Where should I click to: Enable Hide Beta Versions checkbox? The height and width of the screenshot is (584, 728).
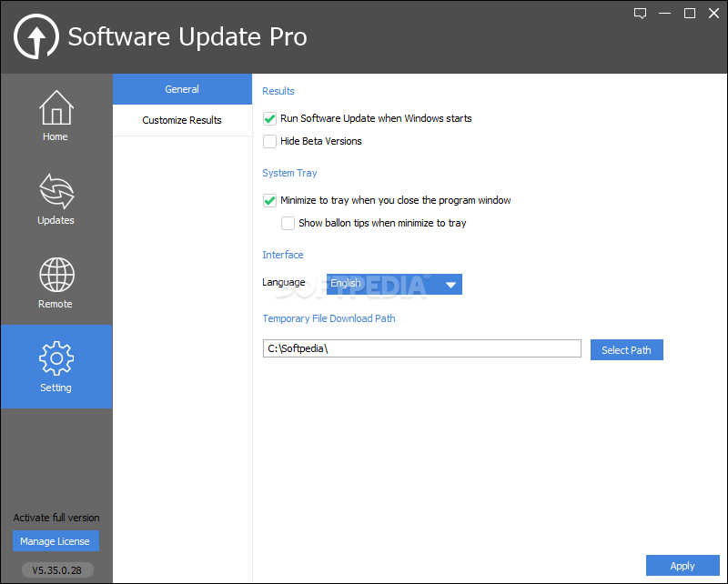coord(269,141)
